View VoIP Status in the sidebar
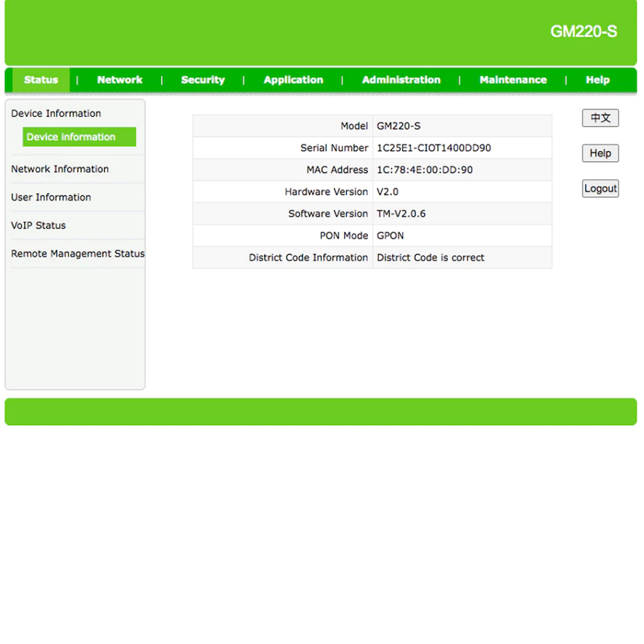This screenshot has height=644, width=644. (38, 225)
